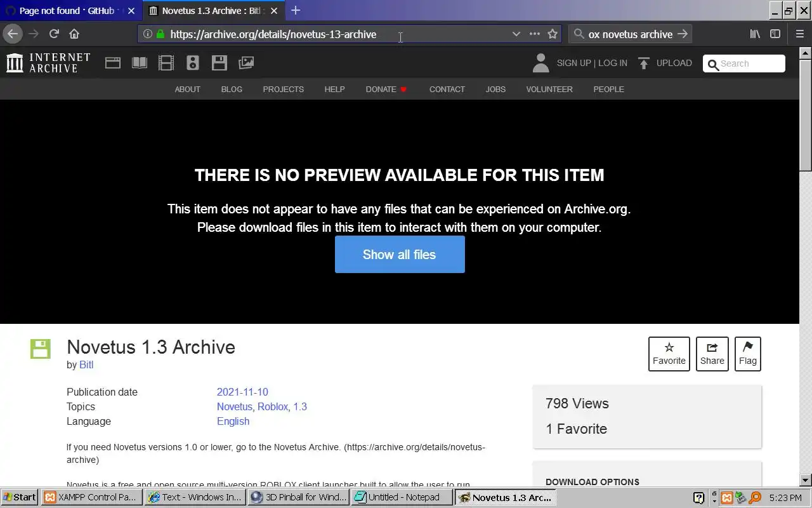This screenshot has height=508, width=812.
Task: Open the browser home page icon
Action: [74, 34]
